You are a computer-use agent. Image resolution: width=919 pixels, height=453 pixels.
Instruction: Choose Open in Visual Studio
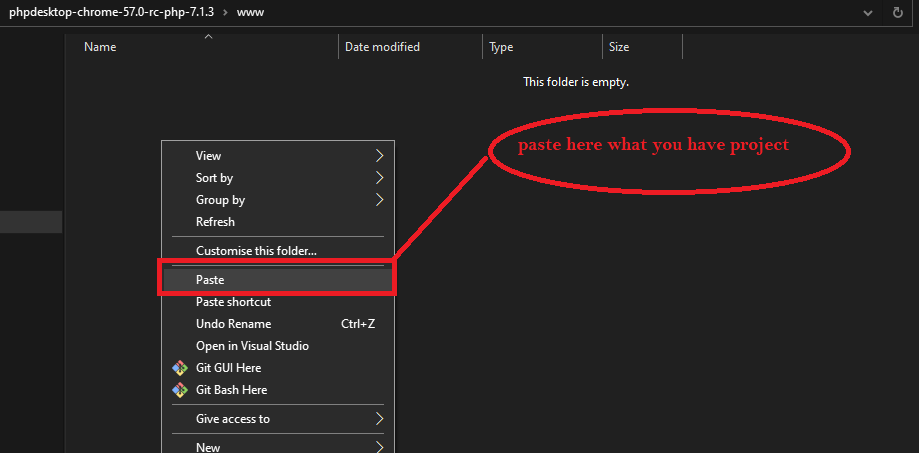tap(252, 346)
